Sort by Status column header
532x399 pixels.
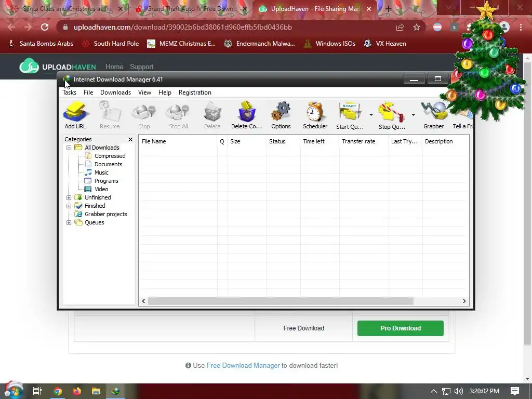click(x=283, y=141)
